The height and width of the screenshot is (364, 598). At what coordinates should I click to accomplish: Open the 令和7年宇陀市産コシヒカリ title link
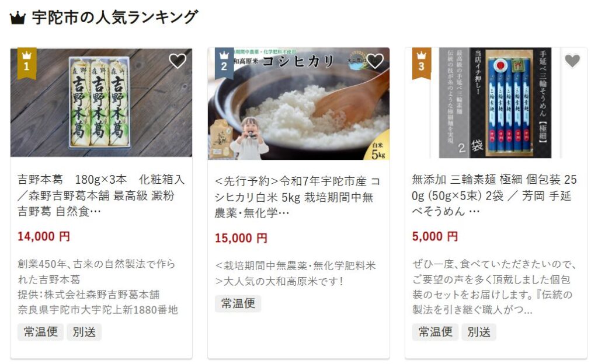click(297, 197)
